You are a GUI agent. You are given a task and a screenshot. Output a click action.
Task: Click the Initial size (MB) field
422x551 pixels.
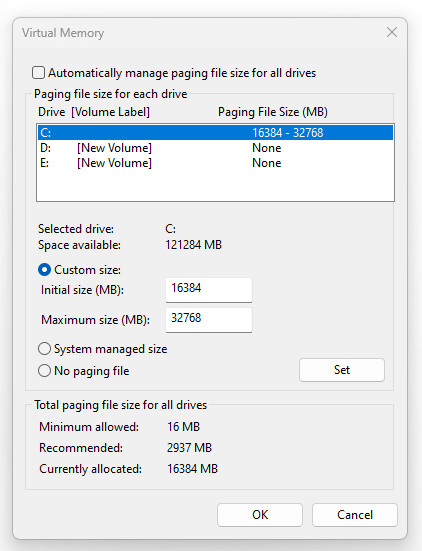click(x=209, y=290)
